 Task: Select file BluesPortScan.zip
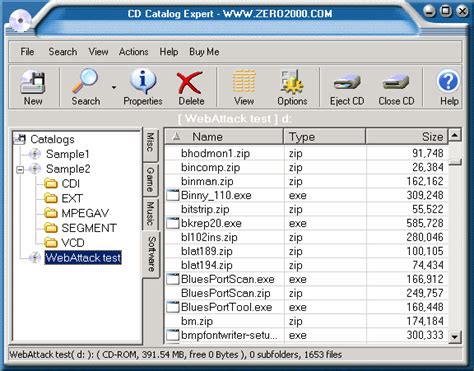pos(226,293)
